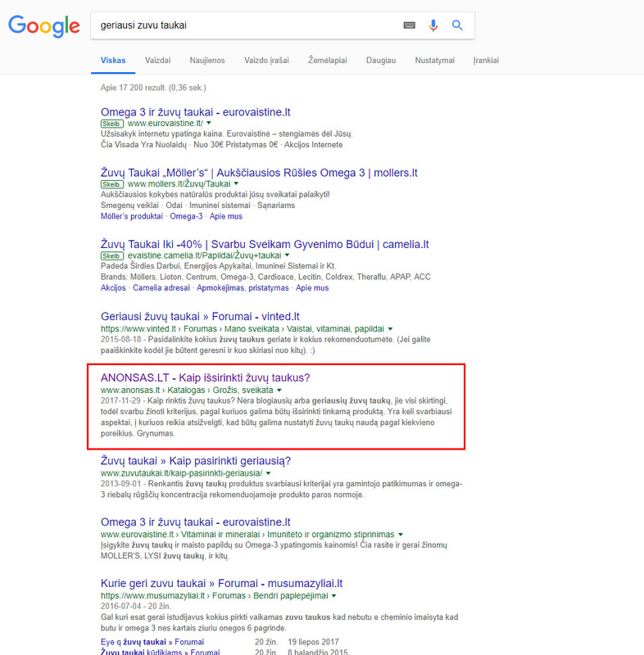Viewport: 644px width, 655px height.
Task: Click the '2013-09-01' date in zuvutaukai.lt snippet
Action: point(120,484)
